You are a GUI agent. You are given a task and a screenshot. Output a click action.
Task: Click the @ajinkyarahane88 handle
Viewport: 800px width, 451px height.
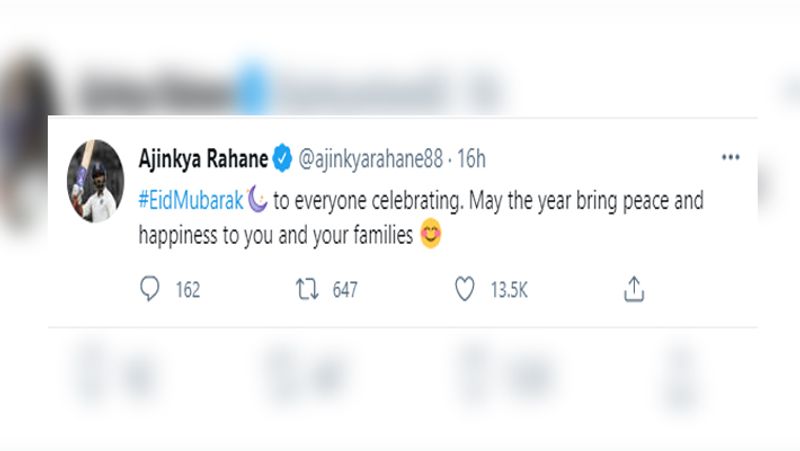tap(370, 159)
